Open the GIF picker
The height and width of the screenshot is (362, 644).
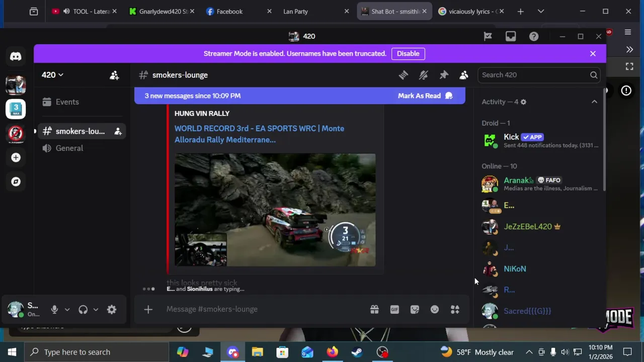(394, 309)
